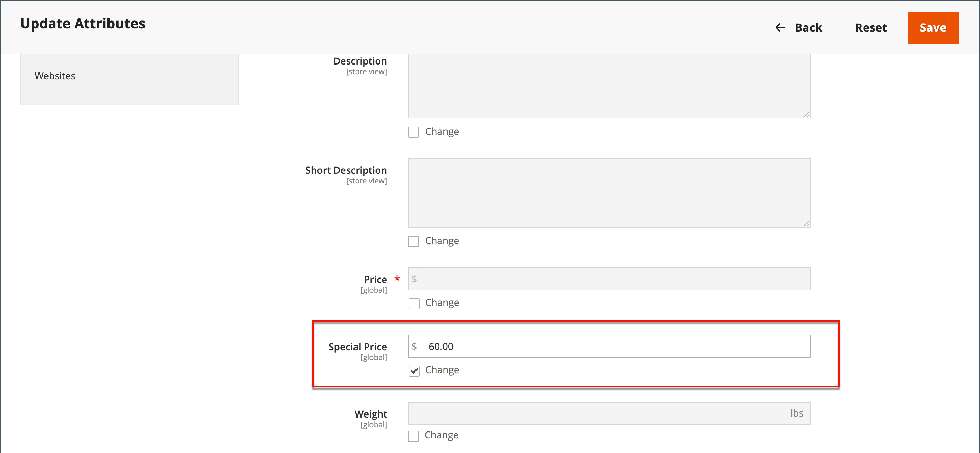Click the dollar sign in Special Price
Screen dimensions: 980x453
(x=414, y=346)
